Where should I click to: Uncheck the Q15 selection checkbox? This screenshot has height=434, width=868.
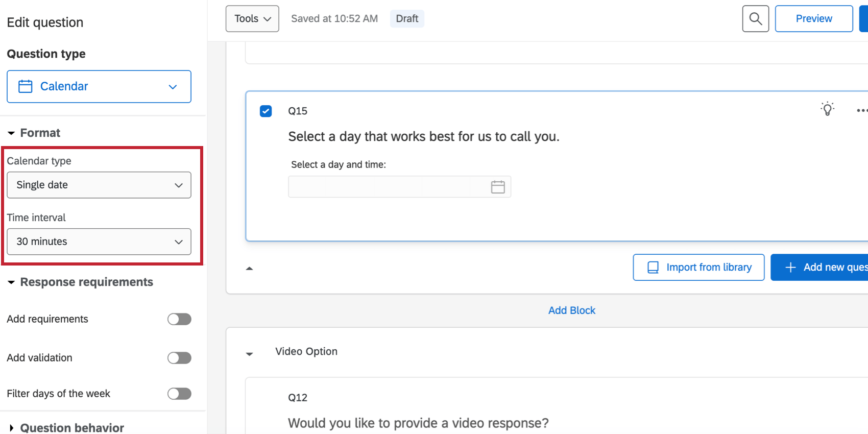pos(266,111)
